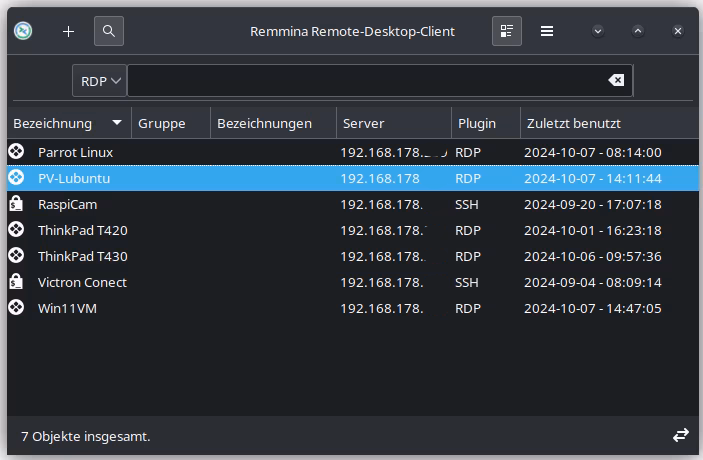Sort by the Gruppe column header
Image resolution: width=703 pixels, height=460 pixels.
point(171,123)
